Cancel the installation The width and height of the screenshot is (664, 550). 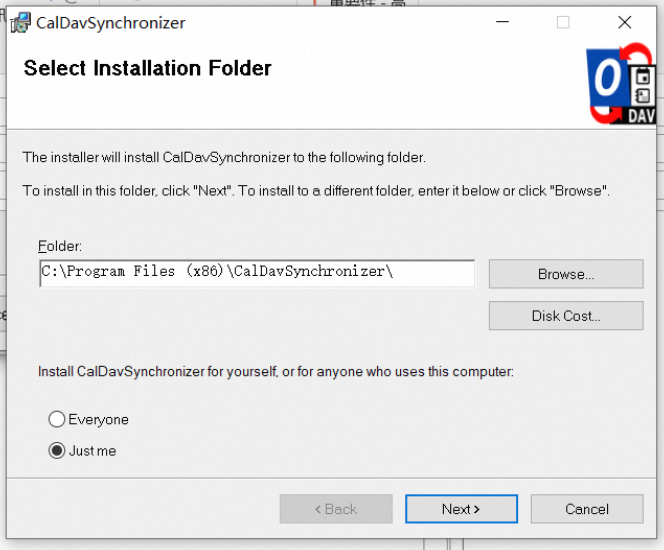pyautogui.click(x=586, y=509)
